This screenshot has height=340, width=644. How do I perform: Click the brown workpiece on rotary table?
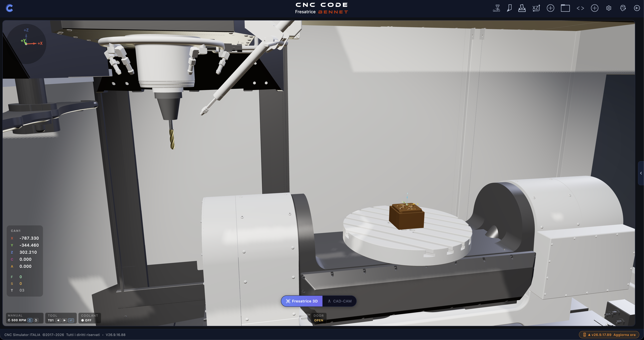point(407,216)
